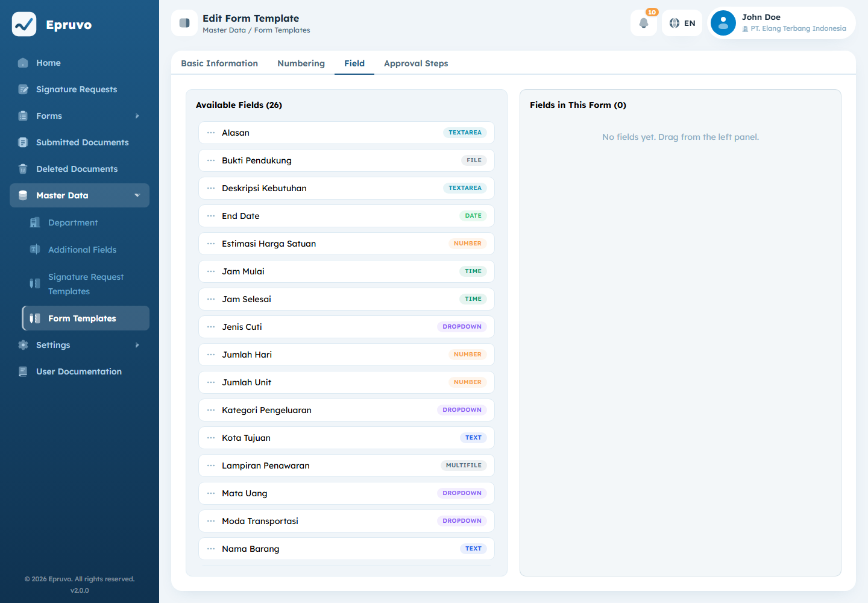
Task: Click the Additional Fields icon
Action: [x=35, y=250]
